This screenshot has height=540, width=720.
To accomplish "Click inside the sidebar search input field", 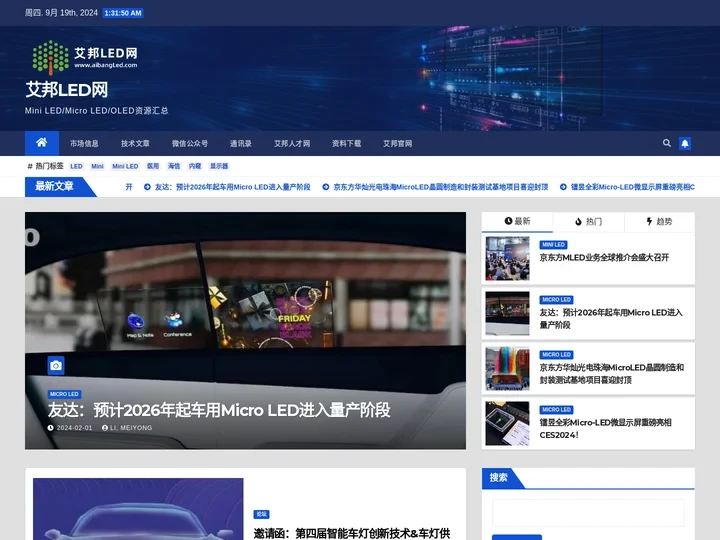I will click(588, 513).
